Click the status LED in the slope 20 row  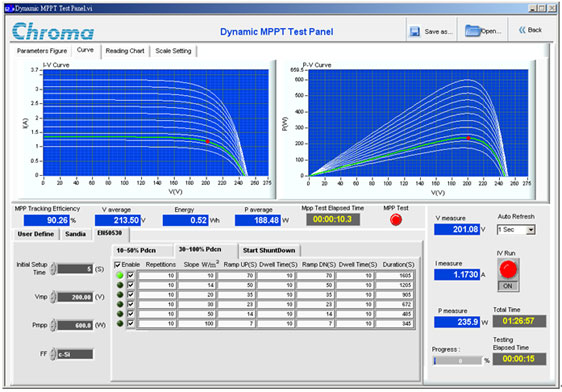click(x=120, y=295)
